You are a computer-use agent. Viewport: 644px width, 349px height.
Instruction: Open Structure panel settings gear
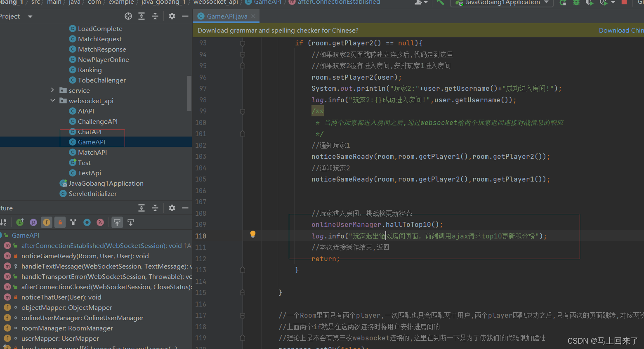172,208
